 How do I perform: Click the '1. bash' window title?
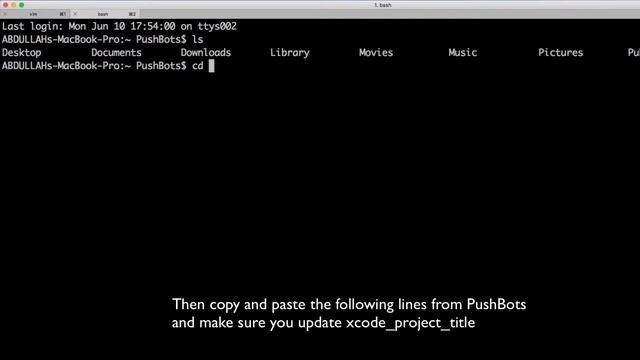pos(383,5)
